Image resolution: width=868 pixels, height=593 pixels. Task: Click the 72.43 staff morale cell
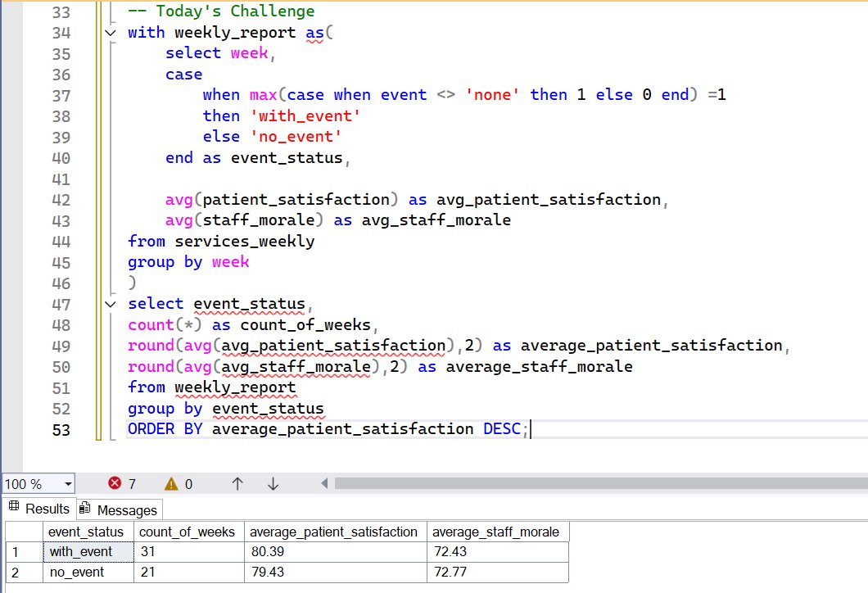coord(498,551)
